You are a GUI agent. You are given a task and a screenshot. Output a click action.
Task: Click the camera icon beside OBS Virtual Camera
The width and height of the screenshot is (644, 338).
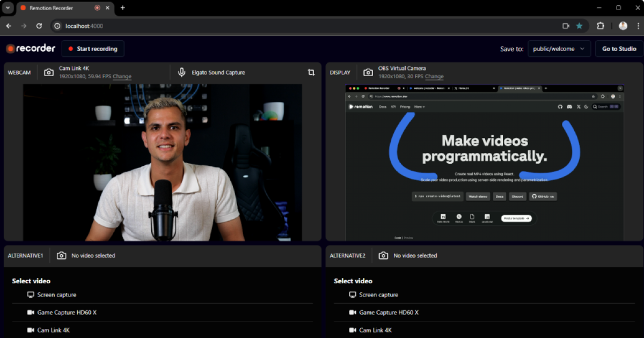[x=368, y=72]
